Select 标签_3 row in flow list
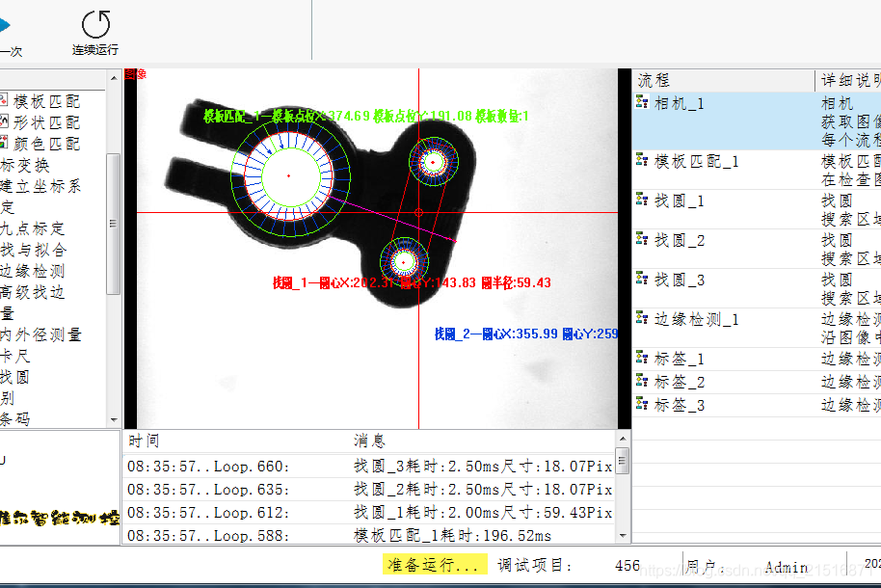This screenshot has width=881, height=588. click(757, 405)
